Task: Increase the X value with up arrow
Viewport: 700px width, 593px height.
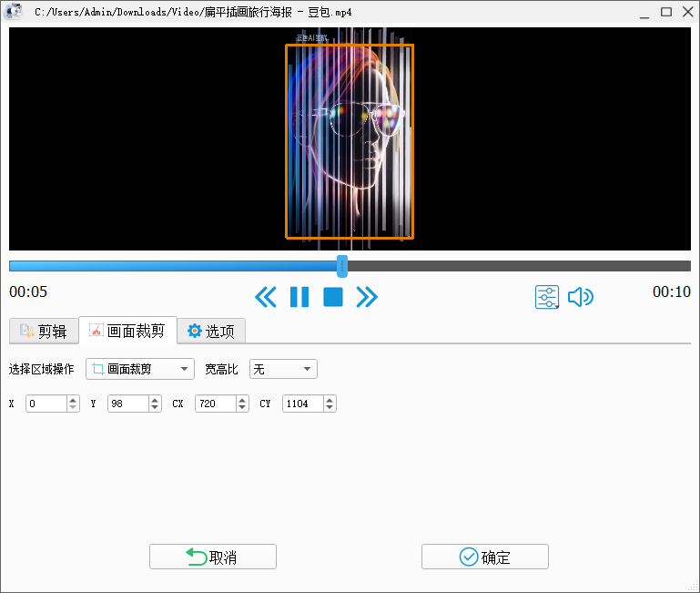Action: (x=73, y=399)
